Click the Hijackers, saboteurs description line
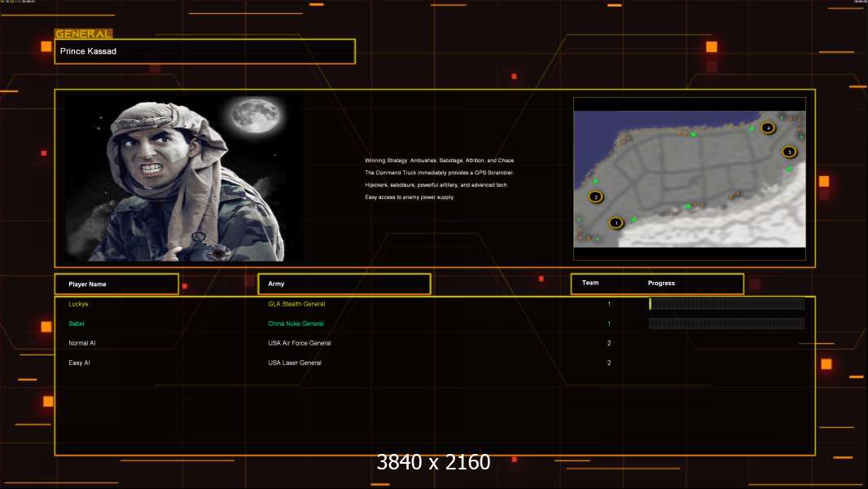The width and height of the screenshot is (868, 489). (436, 185)
